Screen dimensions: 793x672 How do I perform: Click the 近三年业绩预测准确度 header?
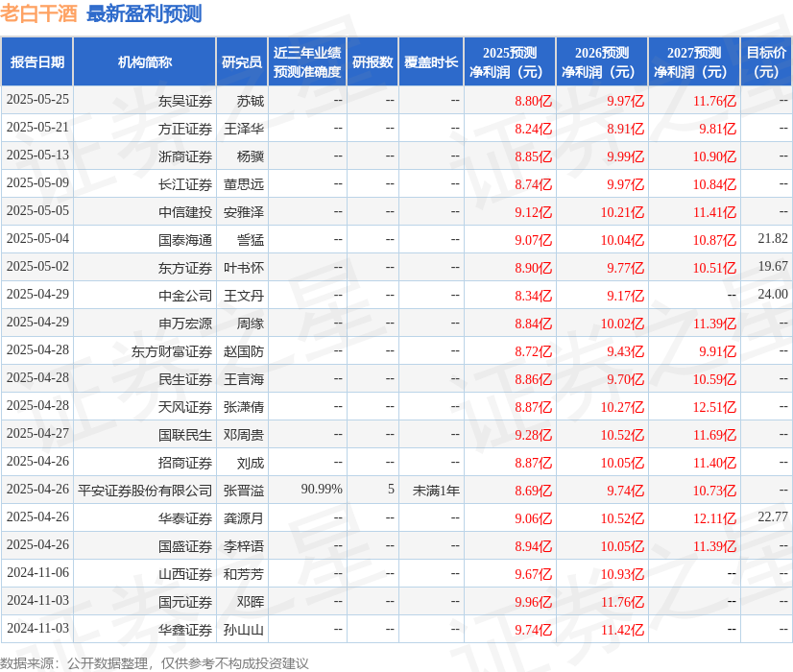pos(307,61)
